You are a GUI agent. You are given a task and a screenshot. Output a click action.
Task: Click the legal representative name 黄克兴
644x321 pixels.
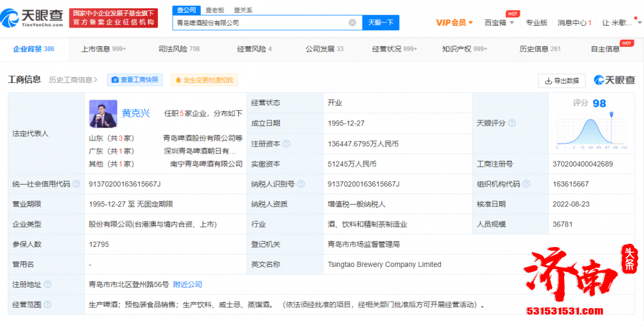pyautogui.click(x=136, y=113)
